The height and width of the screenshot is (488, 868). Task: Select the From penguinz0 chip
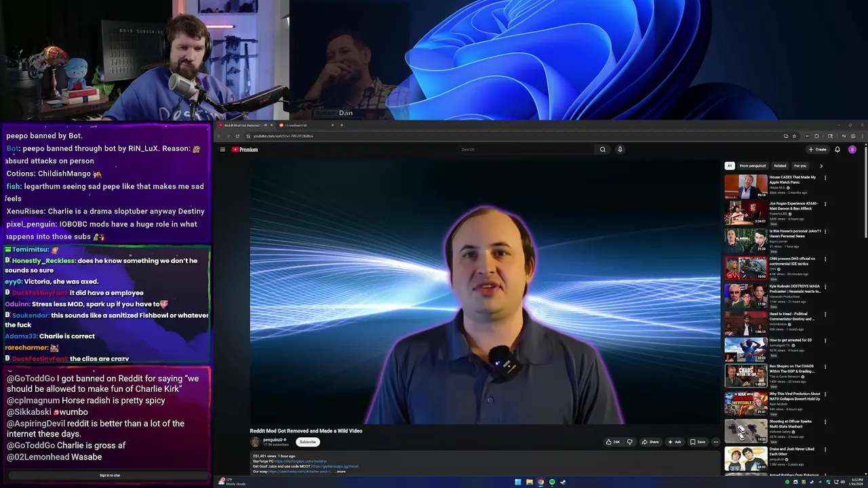[x=753, y=166]
